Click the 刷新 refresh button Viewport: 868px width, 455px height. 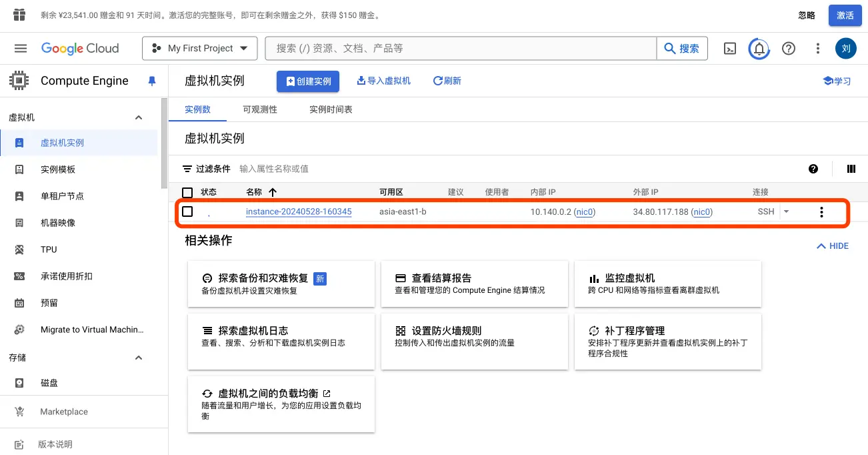(447, 81)
